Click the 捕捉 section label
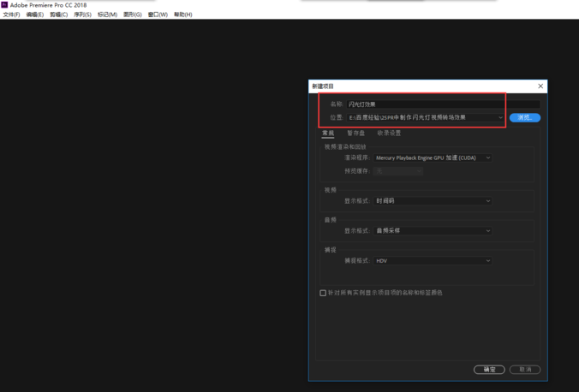 coord(330,250)
